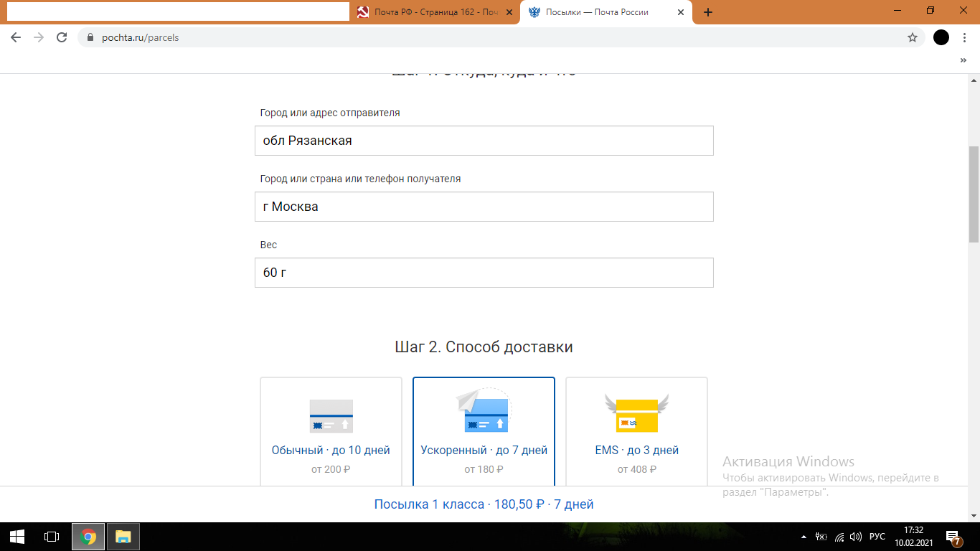
Task: Click Chrome icon in taskbar
Action: click(x=88, y=537)
